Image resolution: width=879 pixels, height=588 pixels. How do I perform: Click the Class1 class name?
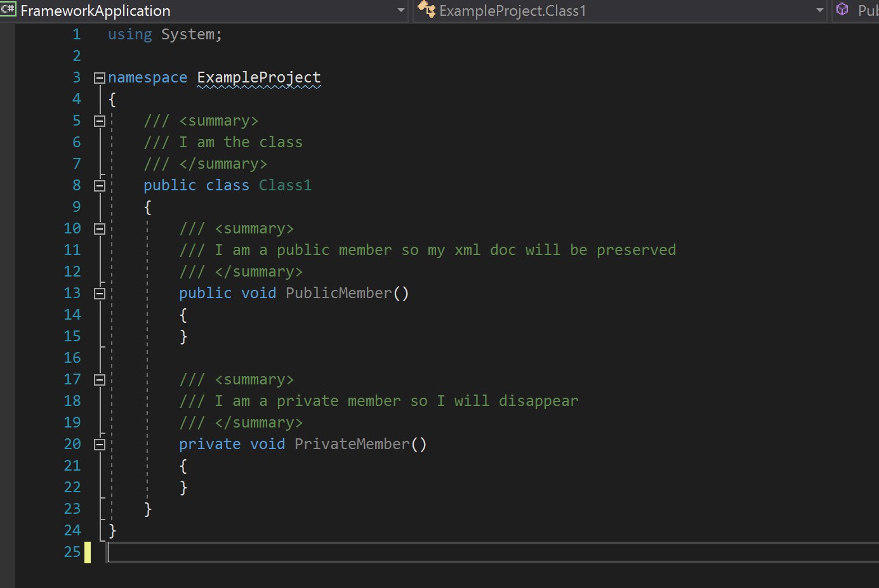(285, 185)
